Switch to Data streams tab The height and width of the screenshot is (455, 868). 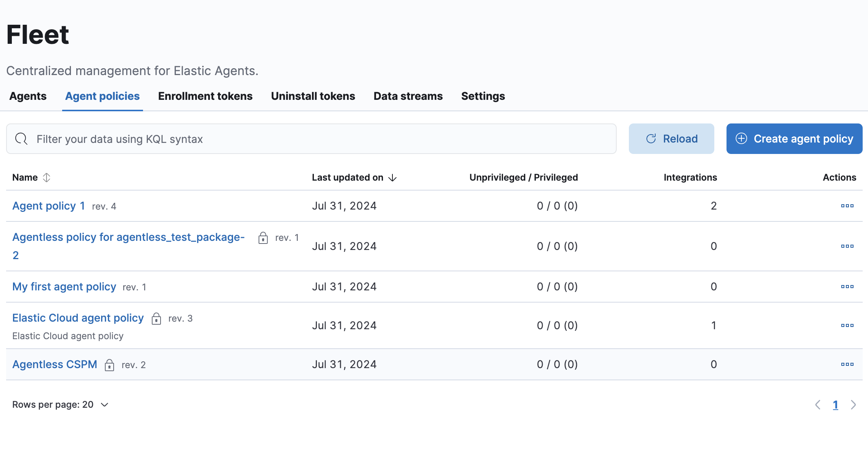pyautogui.click(x=408, y=96)
